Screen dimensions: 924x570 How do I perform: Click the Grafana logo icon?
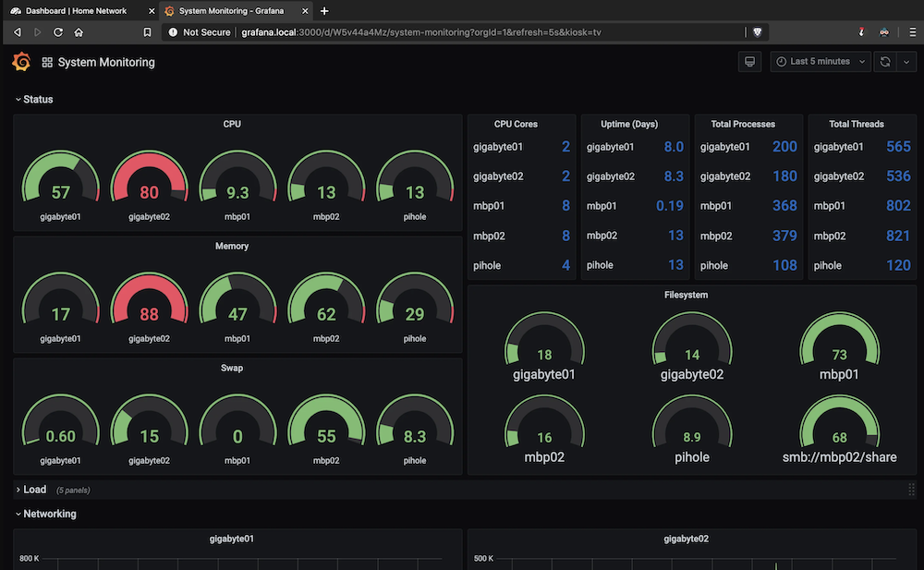coord(20,62)
